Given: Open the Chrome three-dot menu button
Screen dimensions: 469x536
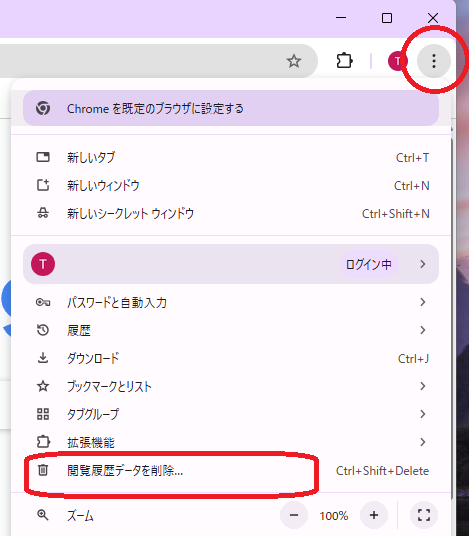Looking at the screenshot, I should pyautogui.click(x=433, y=61).
